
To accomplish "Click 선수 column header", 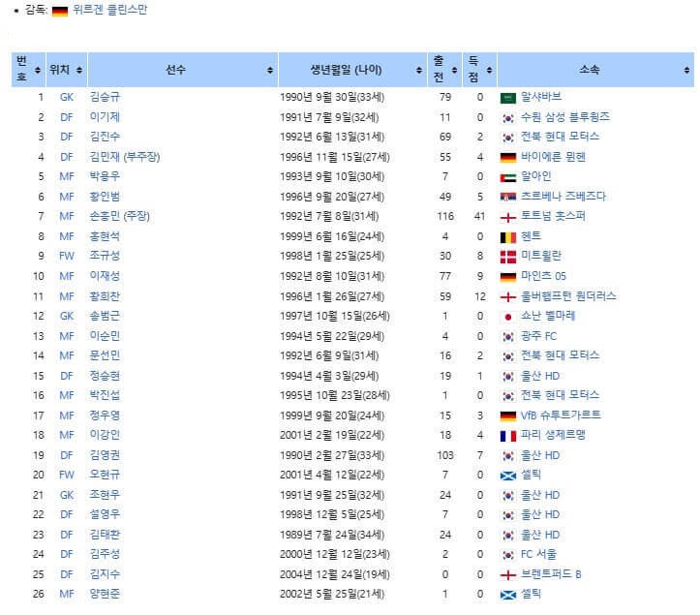I will (175, 70).
